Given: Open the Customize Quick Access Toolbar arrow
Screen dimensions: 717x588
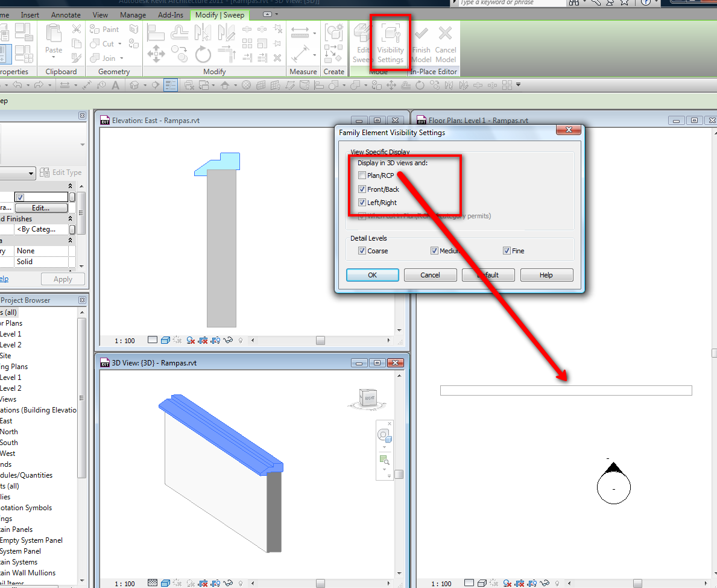Looking at the screenshot, I should click(518, 84).
